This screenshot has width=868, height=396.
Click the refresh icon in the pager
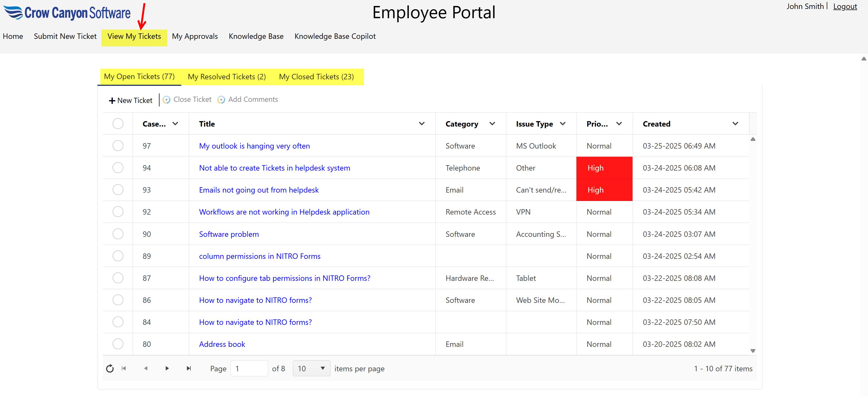tap(110, 368)
